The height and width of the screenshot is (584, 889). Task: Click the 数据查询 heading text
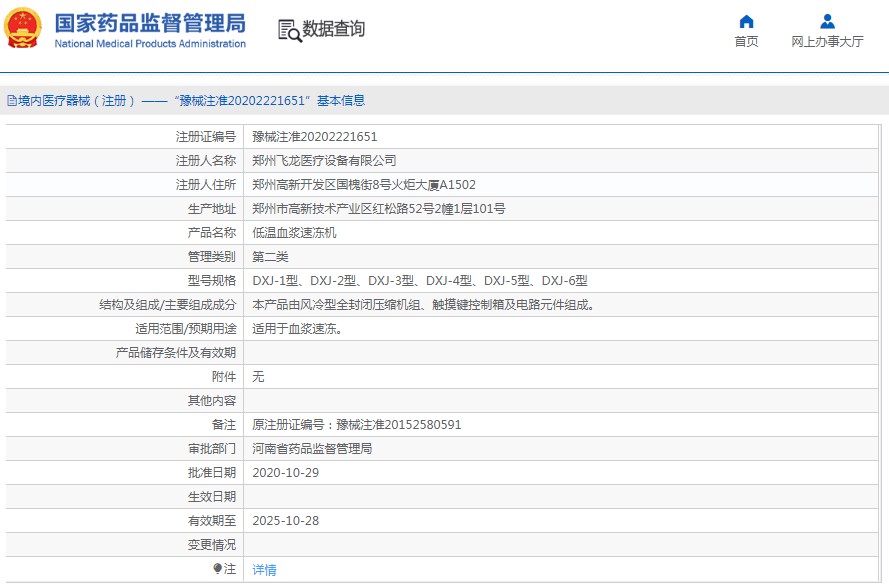point(333,28)
